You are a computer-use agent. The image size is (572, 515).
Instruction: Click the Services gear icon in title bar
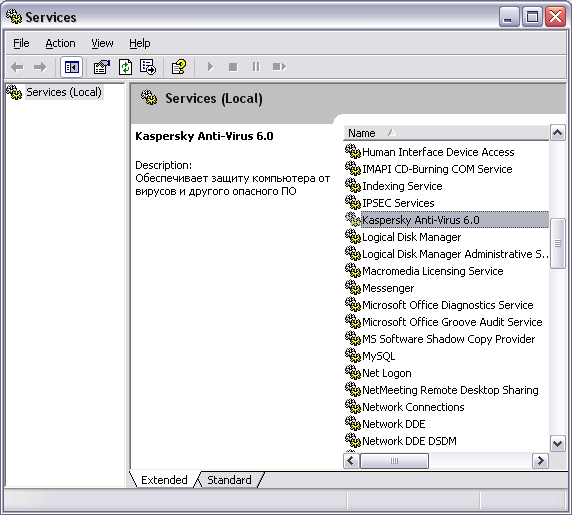click(x=14, y=16)
